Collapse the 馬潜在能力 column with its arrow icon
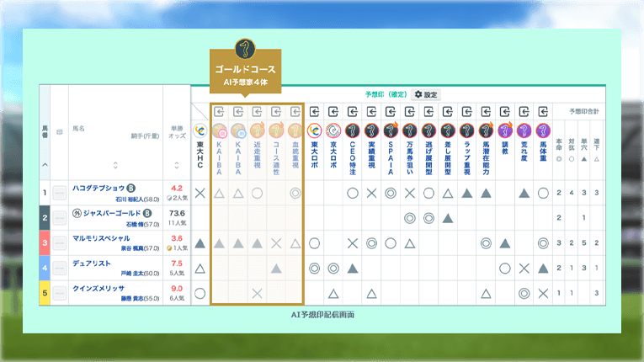 [486, 111]
